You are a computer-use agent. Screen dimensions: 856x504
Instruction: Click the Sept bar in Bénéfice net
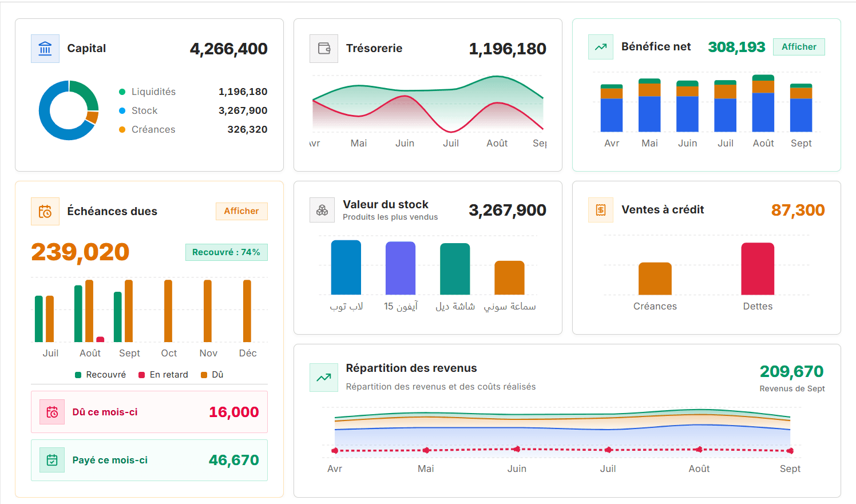(x=801, y=108)
